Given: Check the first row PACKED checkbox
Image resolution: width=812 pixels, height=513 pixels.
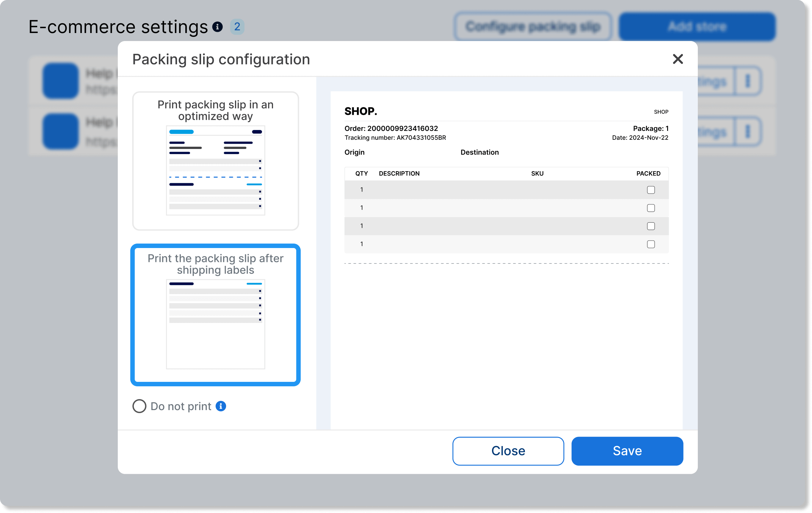Looking at the screenshot, I should [x=651, y=190].
